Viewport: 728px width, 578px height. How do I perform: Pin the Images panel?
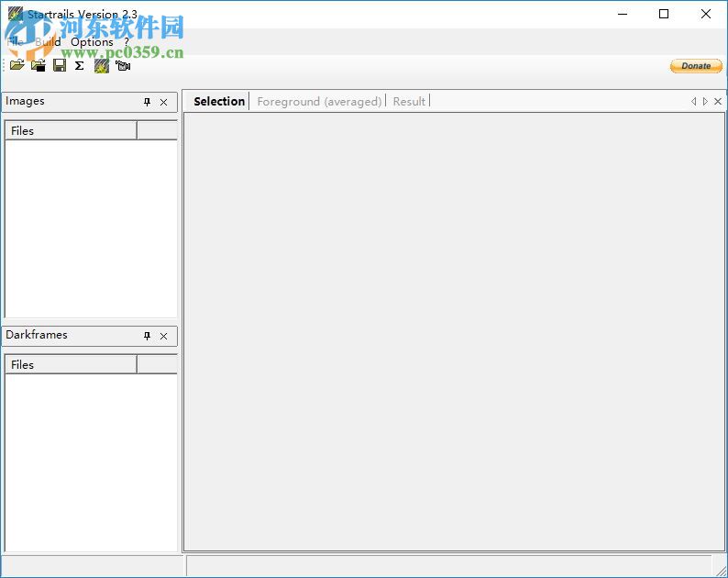[x=148, y=102]
